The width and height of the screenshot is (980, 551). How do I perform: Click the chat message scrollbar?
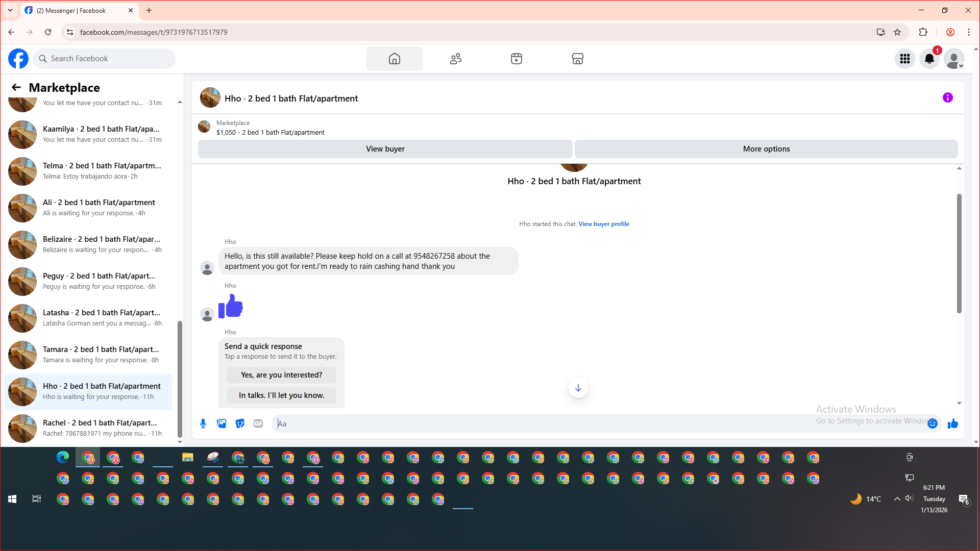[x=959, y=254]
